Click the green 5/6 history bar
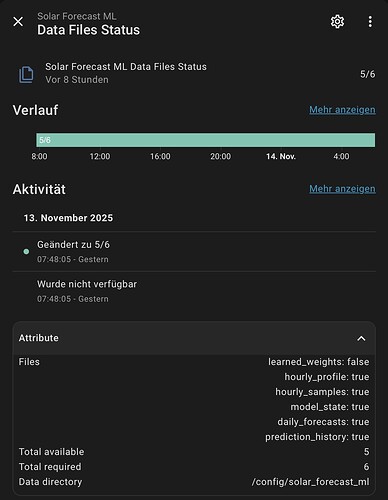The height and width of the screenshot is (500, 388). pyautogui.click(x=205, y=140)
